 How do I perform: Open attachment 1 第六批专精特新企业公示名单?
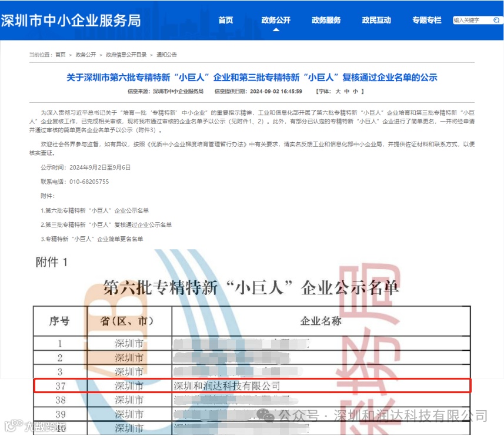coord(95,210)
